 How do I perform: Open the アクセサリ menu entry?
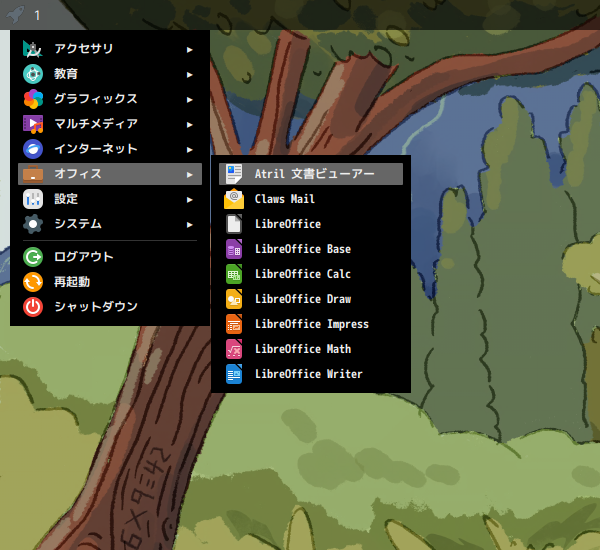tap(110, 49)
